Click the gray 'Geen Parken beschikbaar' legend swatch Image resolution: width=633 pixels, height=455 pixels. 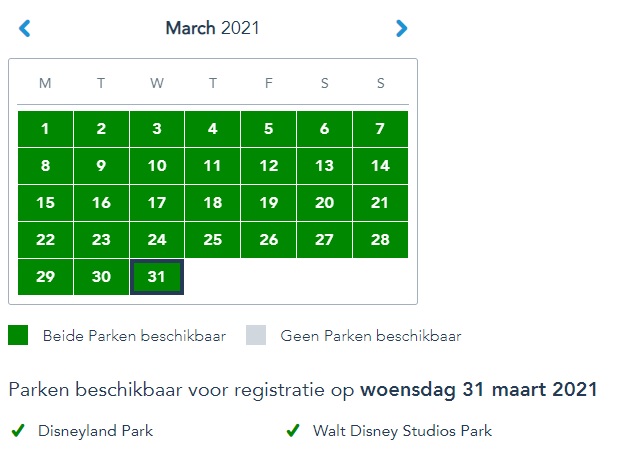[257, 335]
